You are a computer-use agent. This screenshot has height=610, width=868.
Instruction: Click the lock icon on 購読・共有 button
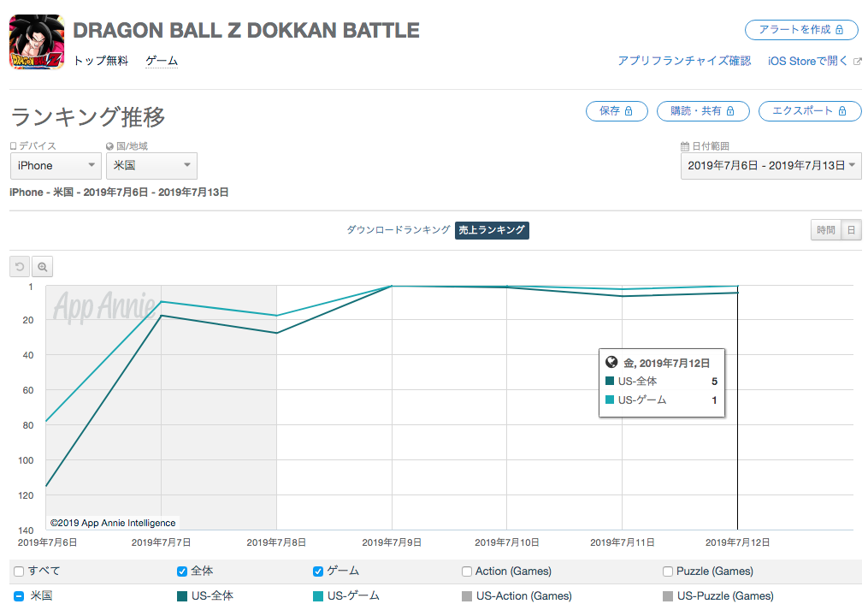coord(730,111)
